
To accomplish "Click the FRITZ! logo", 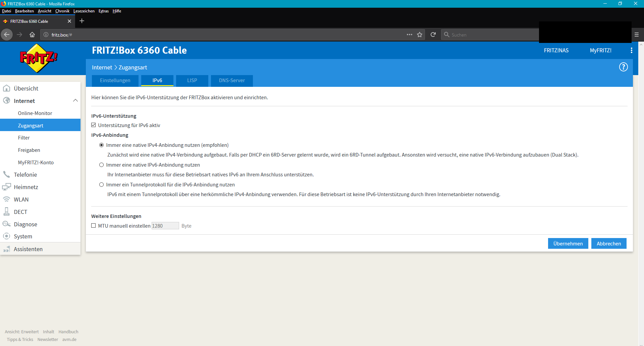I will pyautogui.click(x=38, y=58).
